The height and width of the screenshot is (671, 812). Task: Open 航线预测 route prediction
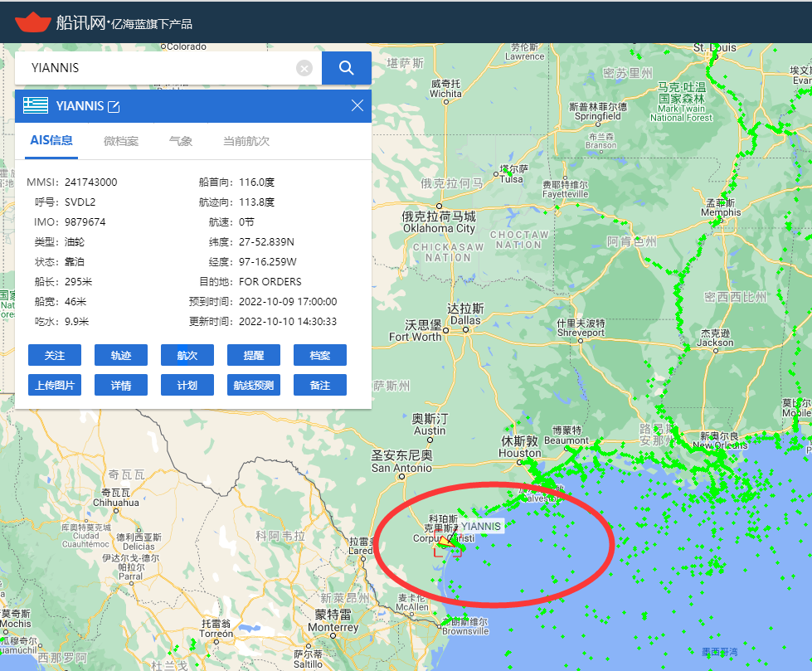click(x=253, y=384)
